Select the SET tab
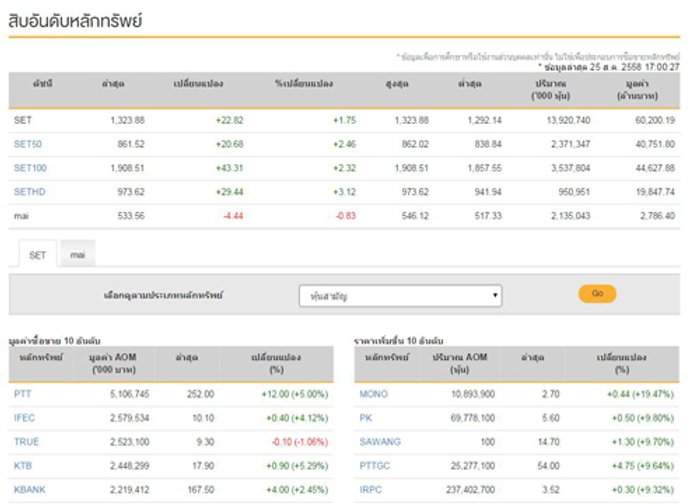This screenshot has height=504, width=700. point(38,255)
